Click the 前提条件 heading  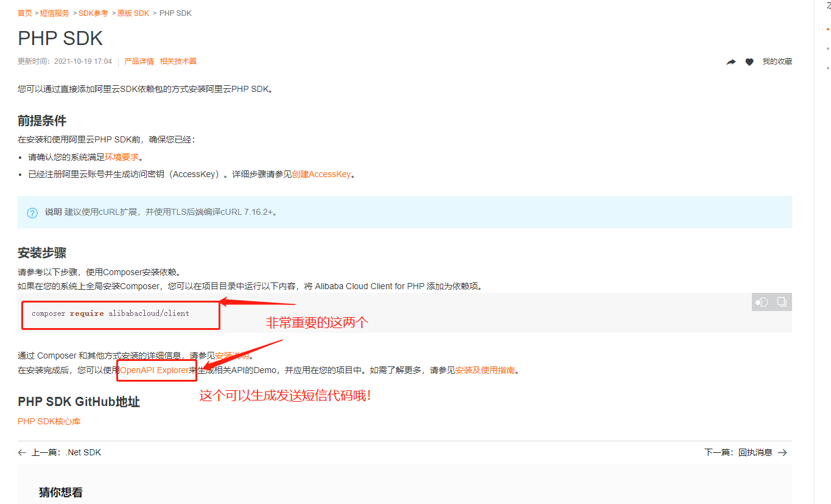42,121
